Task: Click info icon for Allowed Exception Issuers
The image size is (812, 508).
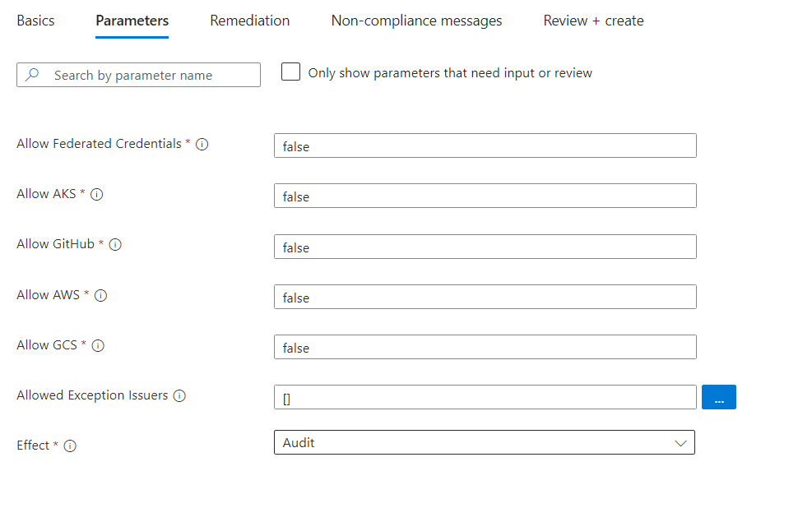Action: pos(179,395)
